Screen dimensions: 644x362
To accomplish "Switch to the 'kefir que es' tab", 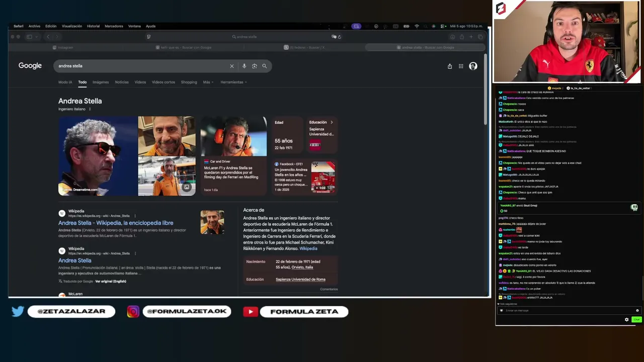I will (x=183, y=47).
